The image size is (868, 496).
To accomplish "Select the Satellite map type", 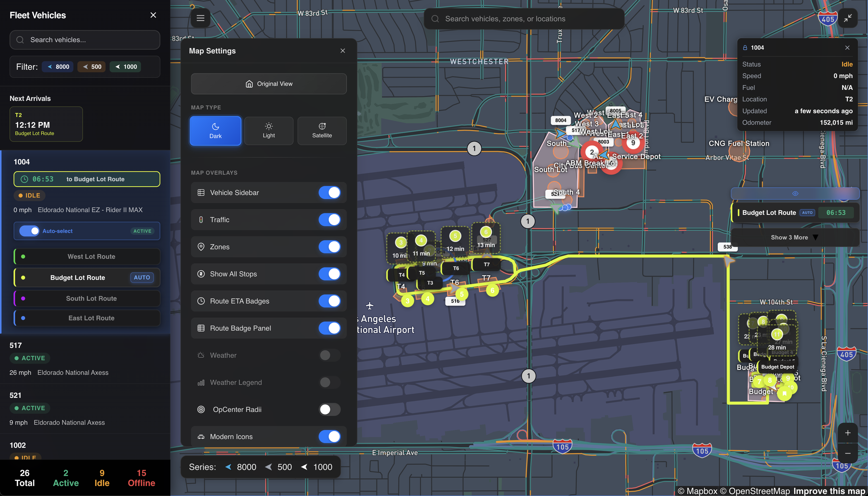I will (322, 131).
